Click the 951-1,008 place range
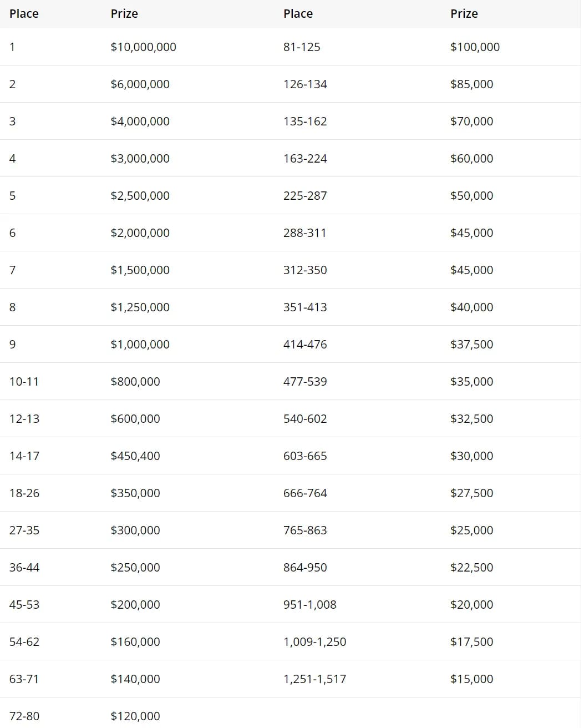Viewport: 584px width, 728px height. [309, 605]
